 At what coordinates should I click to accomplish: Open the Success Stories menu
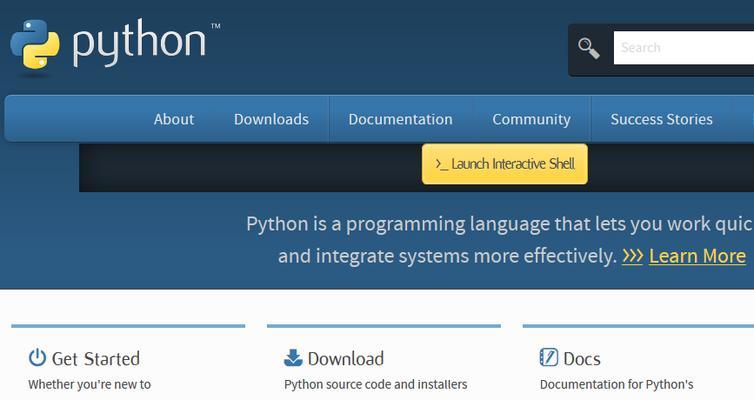(662, 119)
